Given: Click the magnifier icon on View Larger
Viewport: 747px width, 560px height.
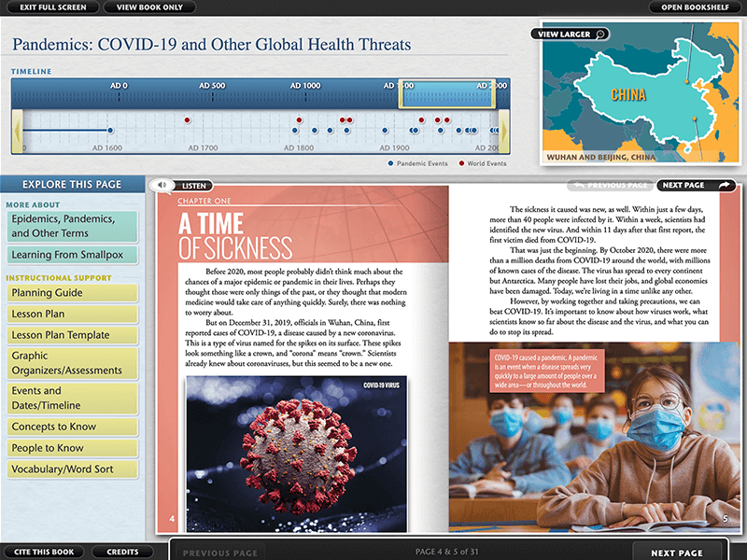Looking at the screenshot, I should [x=600, y=35].
